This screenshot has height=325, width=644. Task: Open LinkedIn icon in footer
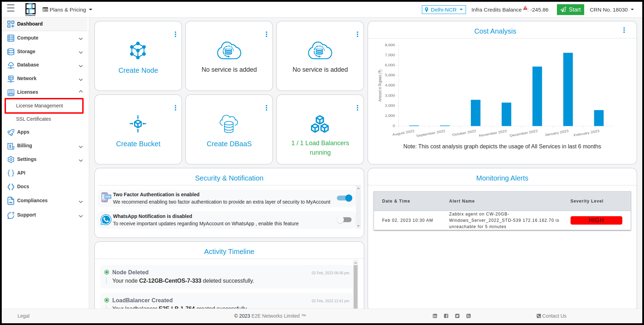[x=435, y=316]
